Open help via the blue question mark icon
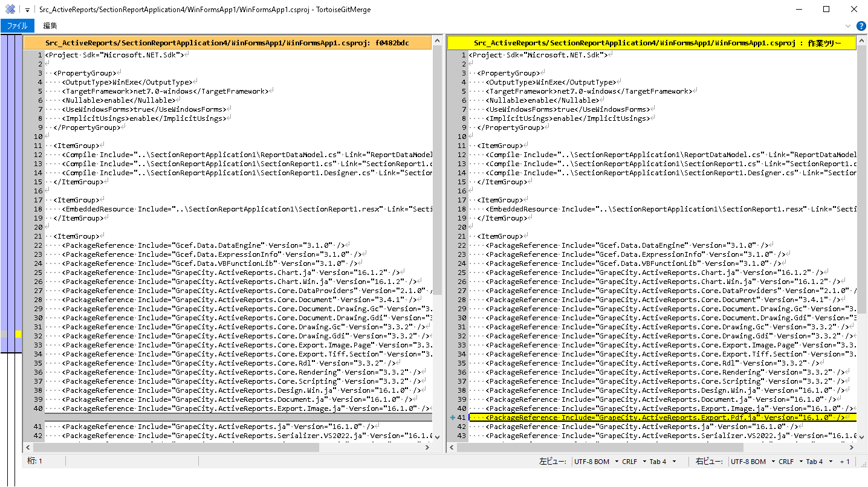Viewport: 868px width, 487px height. click(861, 25)
